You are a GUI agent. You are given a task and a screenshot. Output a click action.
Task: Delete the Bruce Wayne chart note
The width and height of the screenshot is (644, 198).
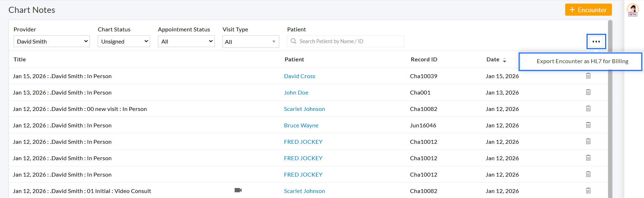[588, 125]
